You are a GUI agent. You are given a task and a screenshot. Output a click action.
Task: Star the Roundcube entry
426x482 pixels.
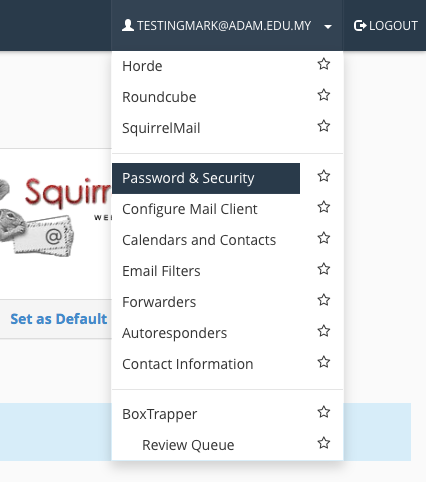[324, 95]
